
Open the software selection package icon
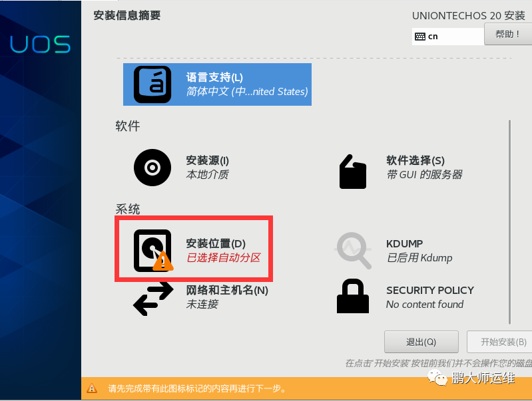pos(353,172)
